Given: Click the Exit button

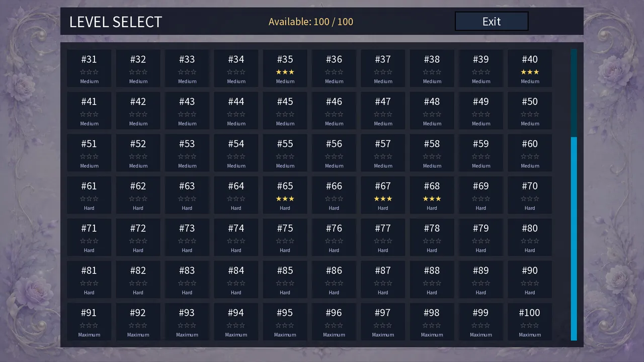Looking at the screenshot, I should coord(492,21).
